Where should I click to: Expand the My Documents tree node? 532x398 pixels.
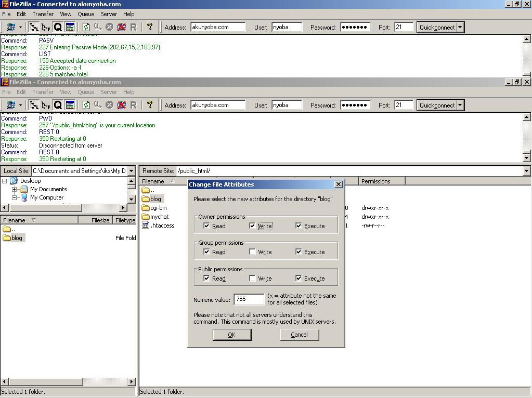pos(14,189)
